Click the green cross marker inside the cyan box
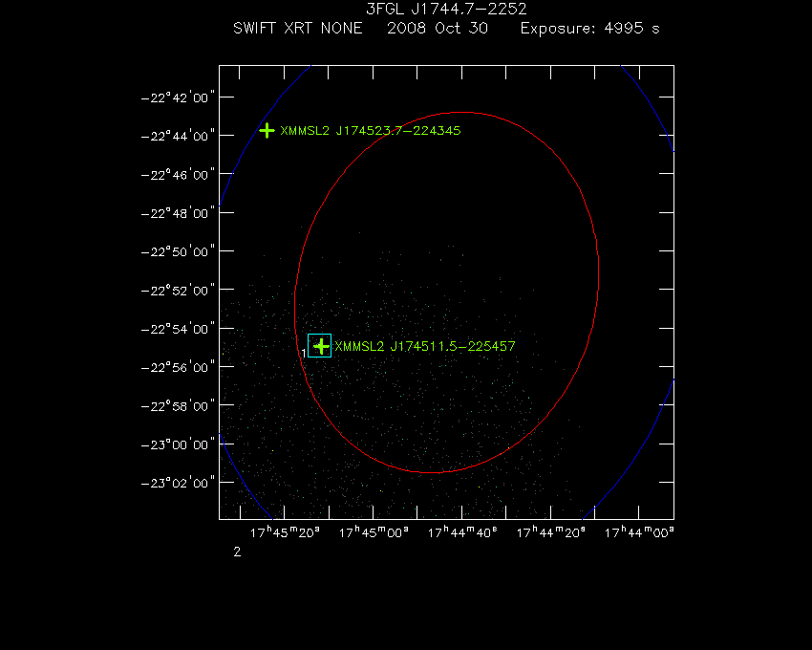This screenshot has width=812, height=650. (321, 346)
